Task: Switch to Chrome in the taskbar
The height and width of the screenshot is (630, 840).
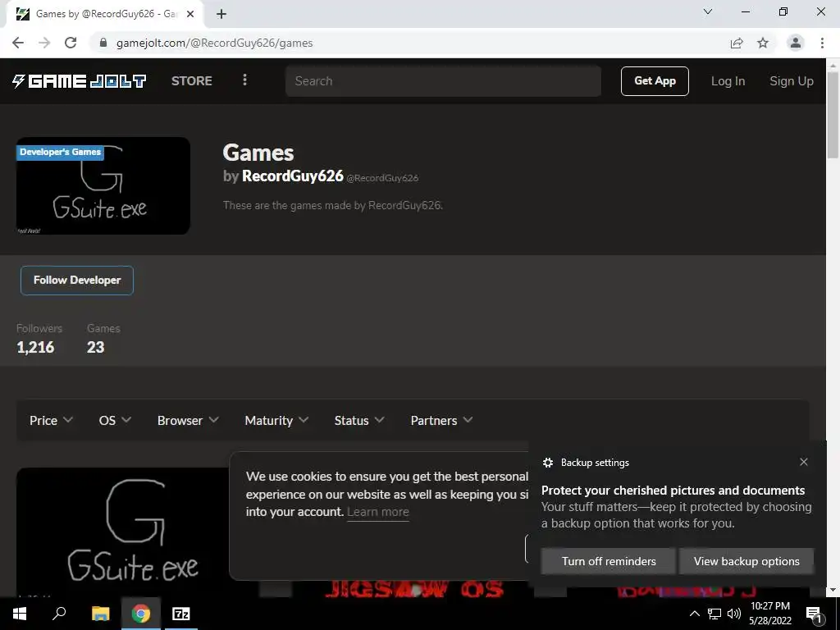Action: (x=141, y=614)
